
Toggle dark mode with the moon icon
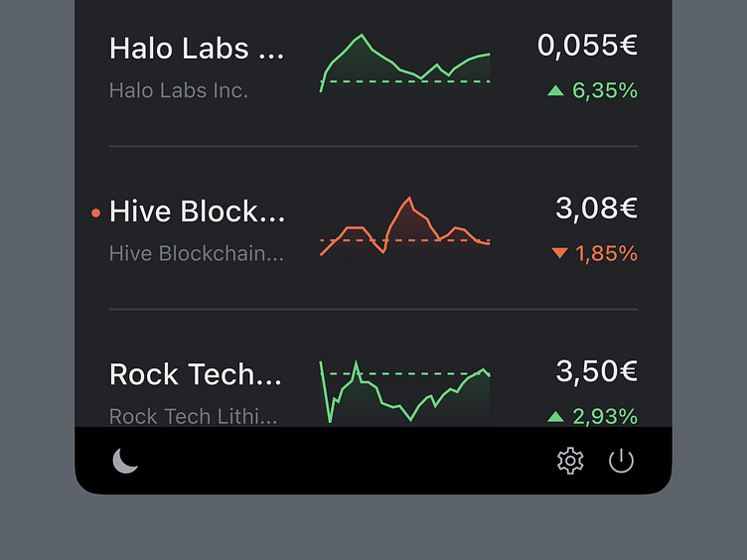tap(125, 461)
